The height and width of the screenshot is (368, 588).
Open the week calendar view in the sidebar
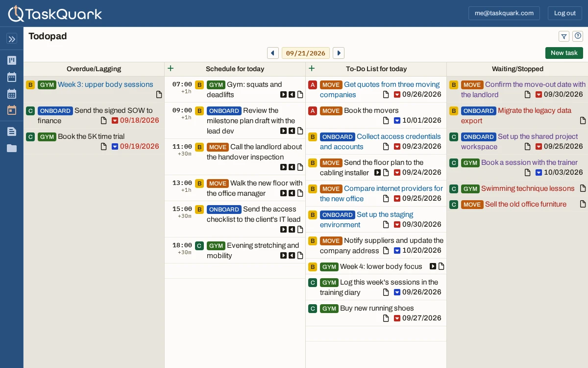point(12,77)
